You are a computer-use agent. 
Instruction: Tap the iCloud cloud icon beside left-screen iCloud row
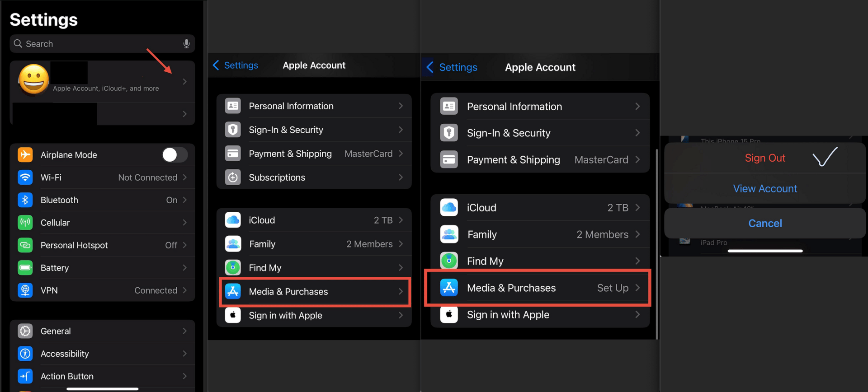[x=233, y=220]
